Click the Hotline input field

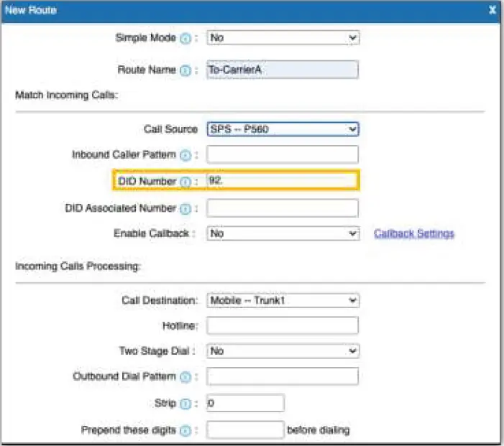pyautogui.click(x=283, y=325)
